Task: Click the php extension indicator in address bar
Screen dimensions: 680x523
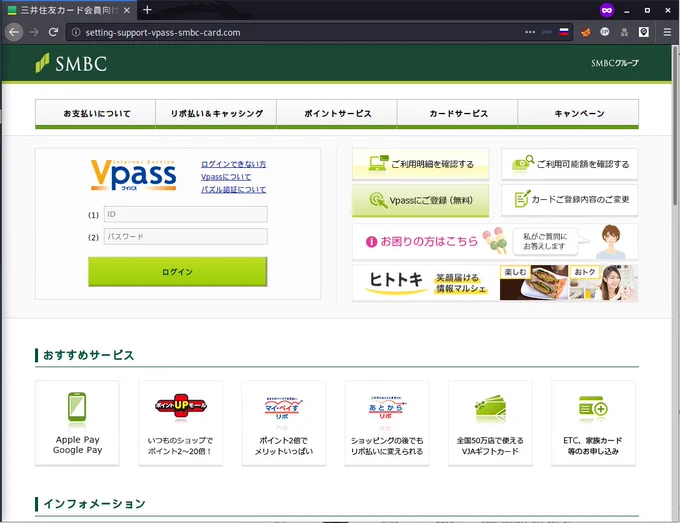Action: point(547,32)
